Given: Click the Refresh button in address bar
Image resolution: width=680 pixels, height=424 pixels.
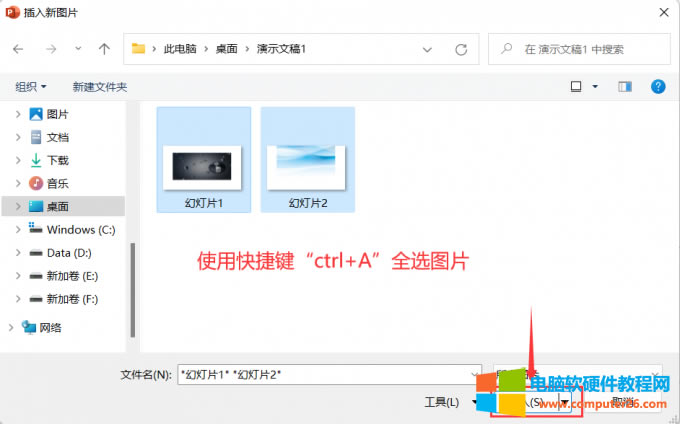Looking at the screenshot, I should (x=461, y=49).
